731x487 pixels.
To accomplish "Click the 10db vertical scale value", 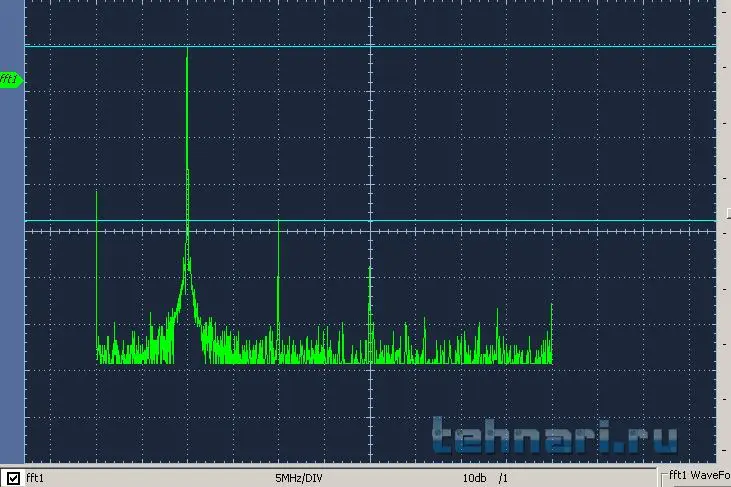I will [x=475, y=478].
